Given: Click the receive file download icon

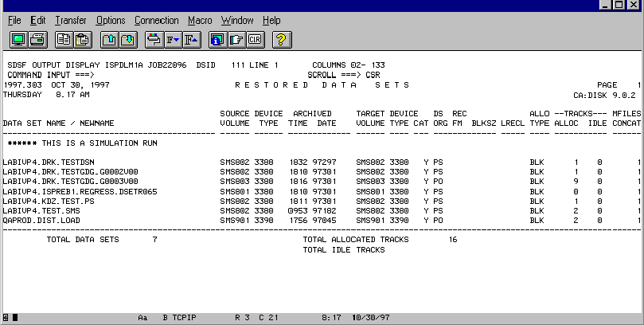Looking at the screenshot, I should [127, 38].
